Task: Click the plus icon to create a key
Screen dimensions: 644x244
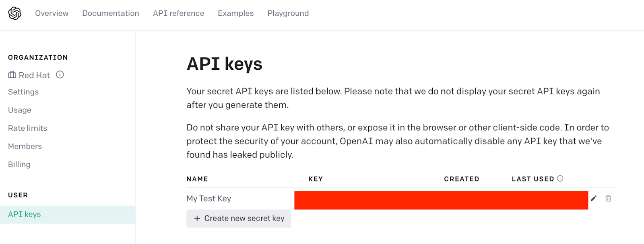Action: coord(197,218)
